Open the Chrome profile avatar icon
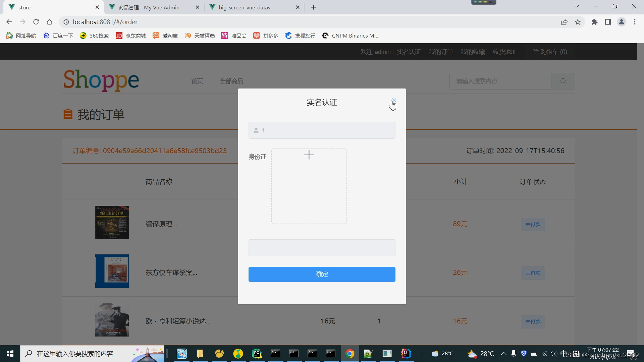This screenshot has height=362, width=644. click(621, 22)
